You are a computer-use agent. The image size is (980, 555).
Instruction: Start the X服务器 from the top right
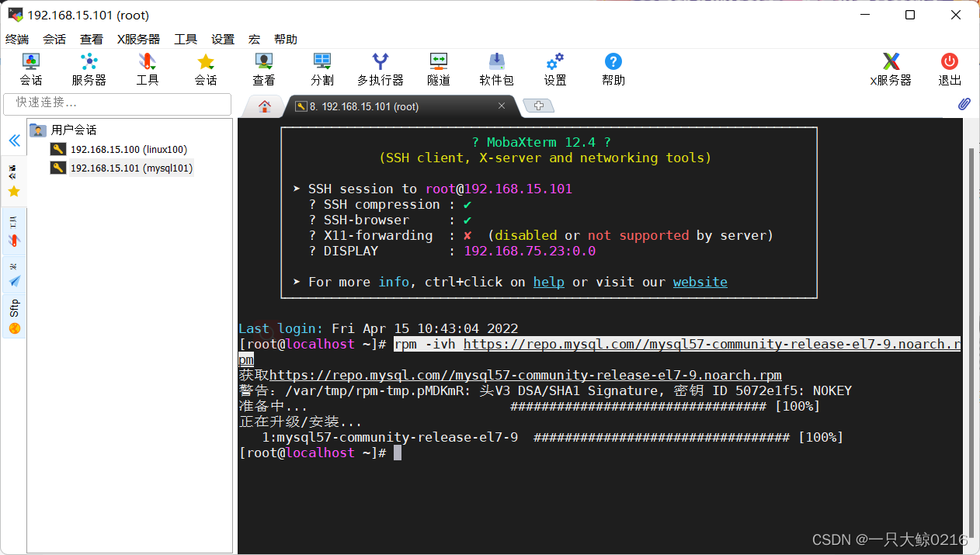pos(890,68)
